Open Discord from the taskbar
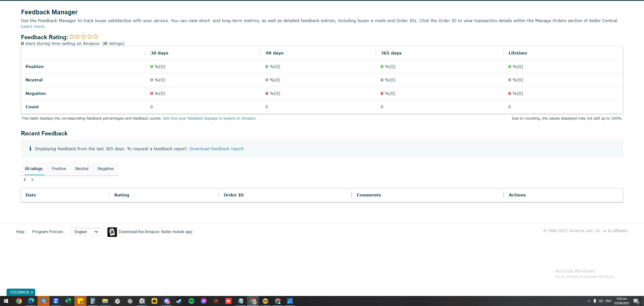Viewport: 644px width, 306px height. click(167, 301)
